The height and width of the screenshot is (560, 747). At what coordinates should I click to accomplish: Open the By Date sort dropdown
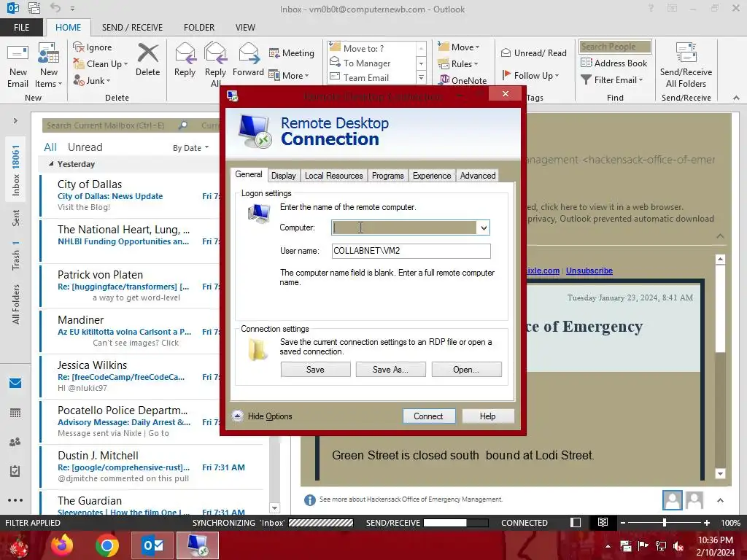(190, 148)
